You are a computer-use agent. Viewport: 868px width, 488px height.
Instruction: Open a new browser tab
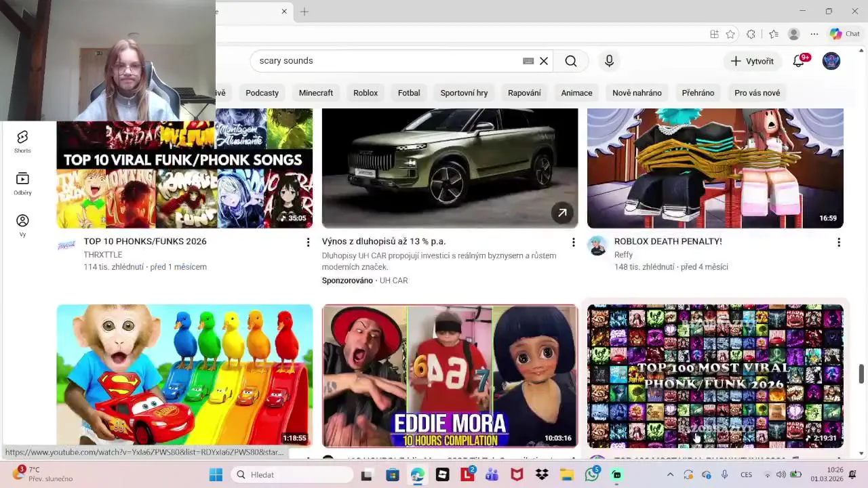(x=304, y=12)
